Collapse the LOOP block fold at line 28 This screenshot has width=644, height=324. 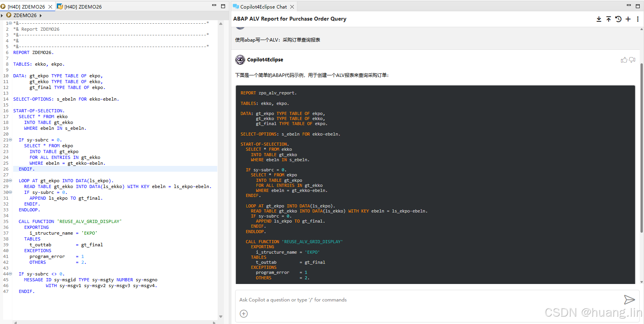[x=10, y=181]
